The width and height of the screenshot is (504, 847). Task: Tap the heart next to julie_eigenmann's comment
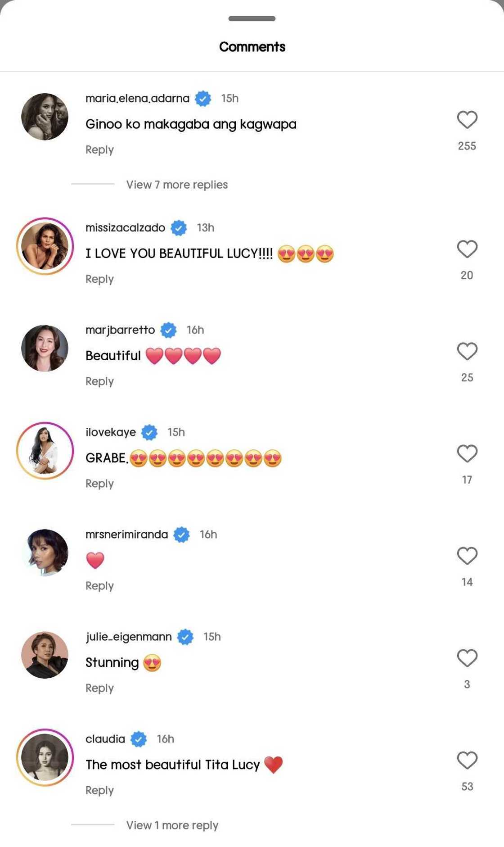click(467, 658)
